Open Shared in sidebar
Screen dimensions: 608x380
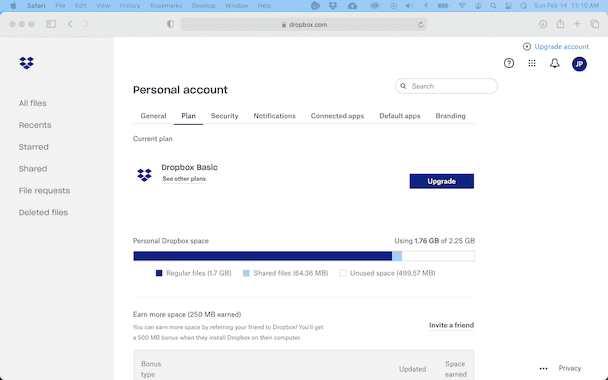click(x=33, y=169)
